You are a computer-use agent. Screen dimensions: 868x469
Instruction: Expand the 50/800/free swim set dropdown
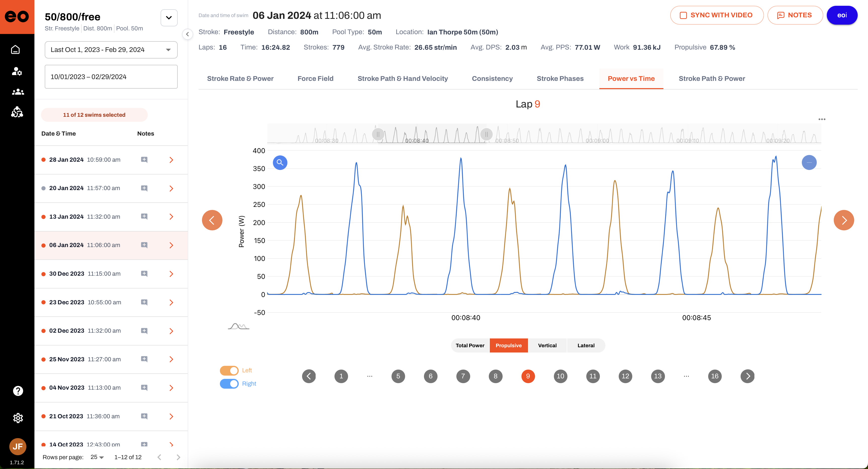[x=169, y=18]
